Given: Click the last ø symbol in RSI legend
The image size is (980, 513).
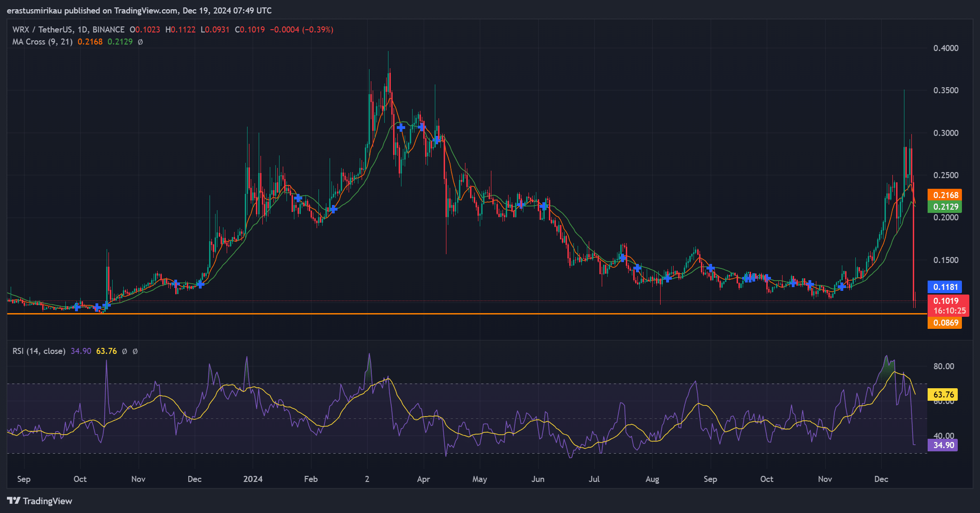Looking at the screenshot, I should coord(135,351).
